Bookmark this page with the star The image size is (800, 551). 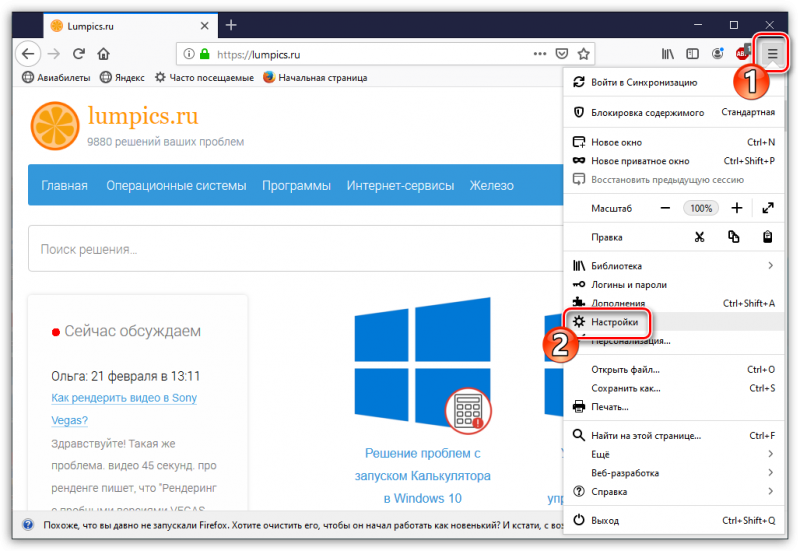[x=584, y=54]
